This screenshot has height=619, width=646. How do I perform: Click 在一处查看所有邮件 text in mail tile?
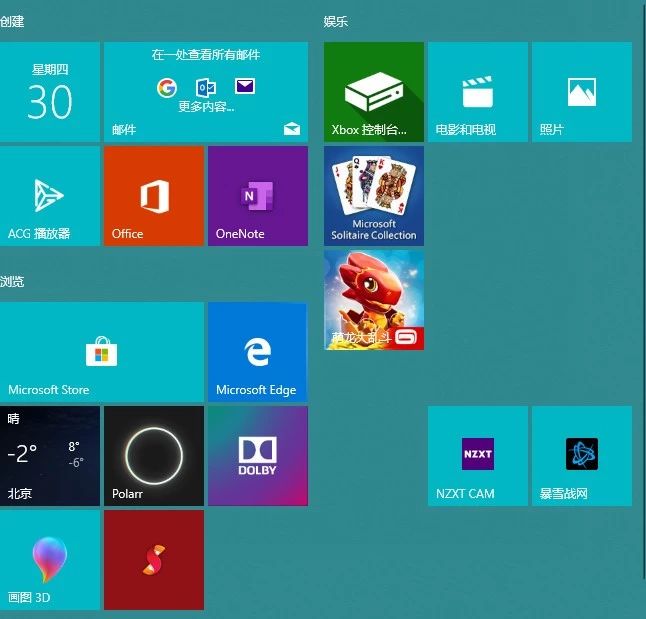click(x=206, y=55)
